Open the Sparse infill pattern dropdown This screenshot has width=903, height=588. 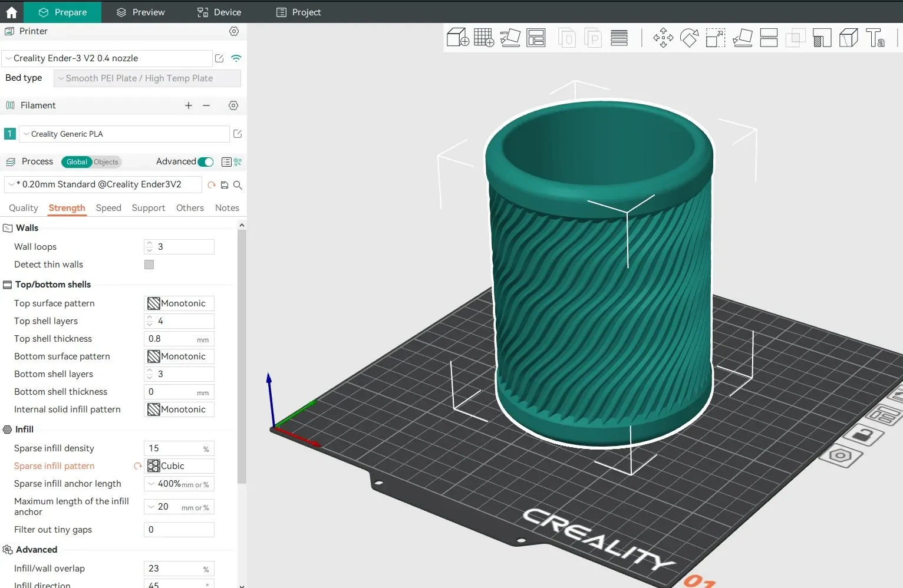(x=179, y=466)
